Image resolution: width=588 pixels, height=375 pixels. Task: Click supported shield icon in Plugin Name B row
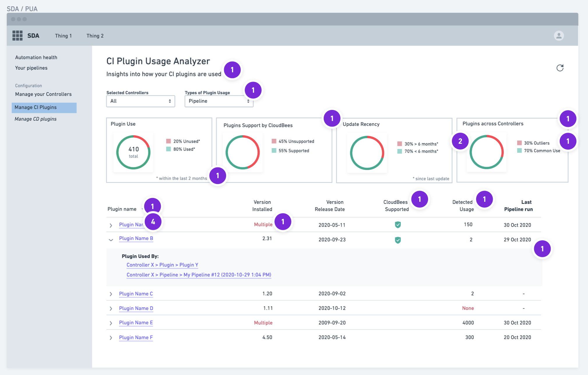398,240
